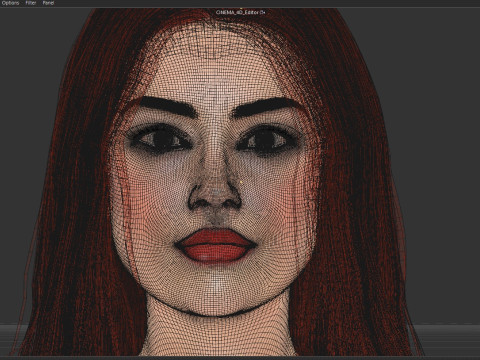480x360 pixels.
Task: Open the Panel menu
Action: click(48, 3)
